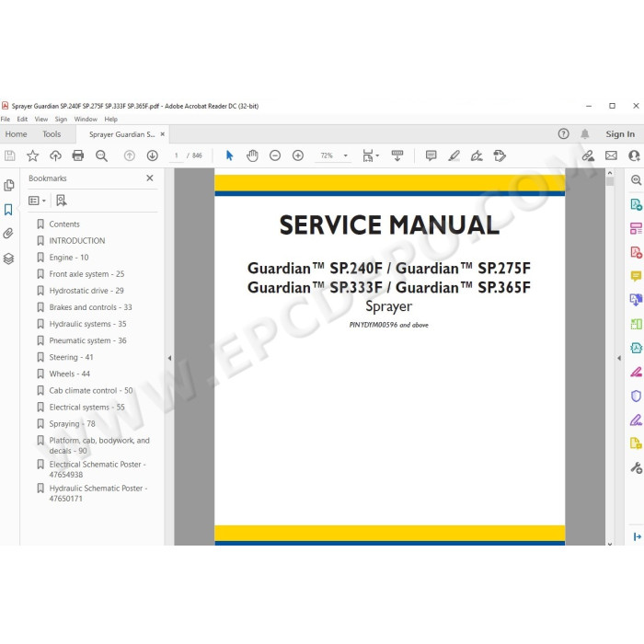Open the Engine - 10 bookmark
Viewport: 644px width, 644px height.
point(69,258)
